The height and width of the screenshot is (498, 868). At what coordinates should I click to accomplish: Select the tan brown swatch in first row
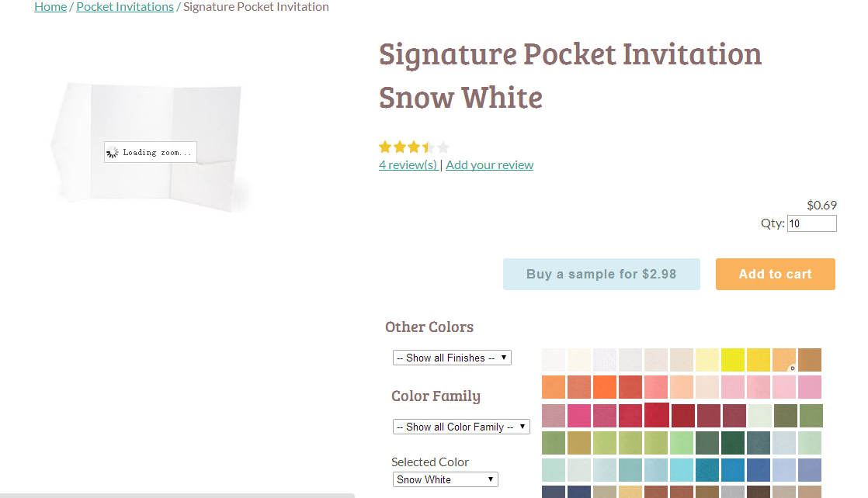coord(809,360)
